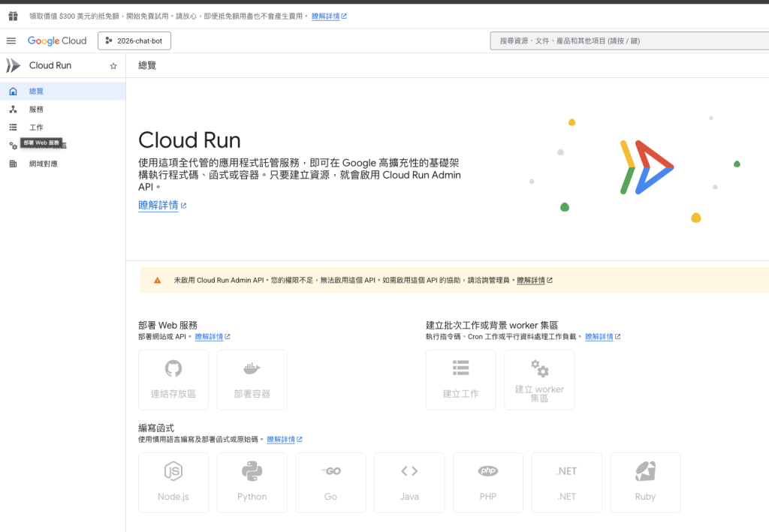Screen dimensions: 769x532
Task: Choose the Go function card
Action: click(x=330, y=482)
